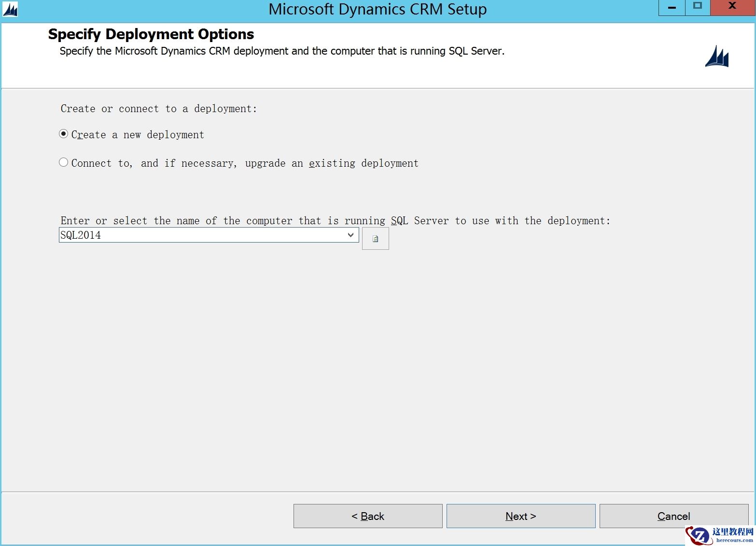The height and width of the screenshot is (546, 756).
Task: Minimize the setup window
Action: (671, 7)
